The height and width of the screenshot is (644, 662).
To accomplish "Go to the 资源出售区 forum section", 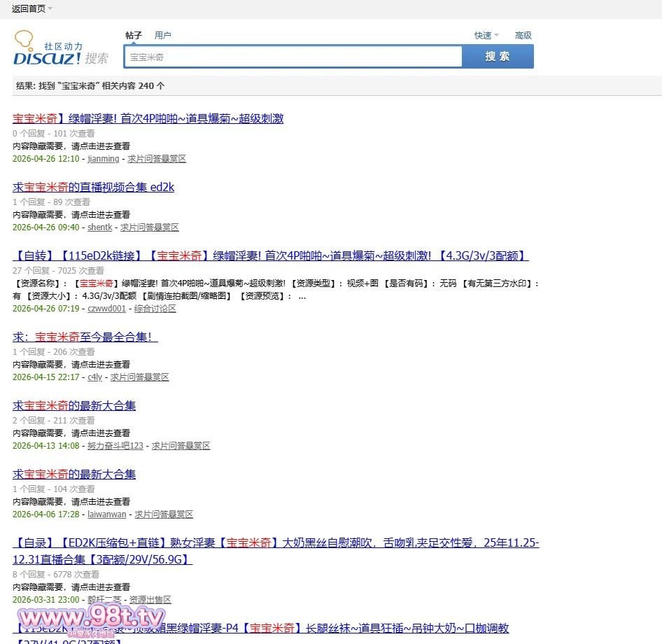I will click(150, 600).
